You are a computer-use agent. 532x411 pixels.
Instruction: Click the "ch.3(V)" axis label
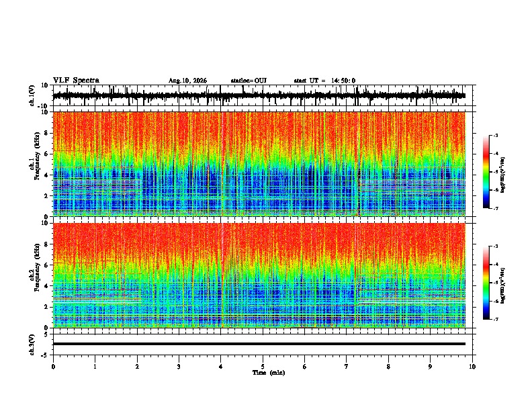(x=32, y=345)
